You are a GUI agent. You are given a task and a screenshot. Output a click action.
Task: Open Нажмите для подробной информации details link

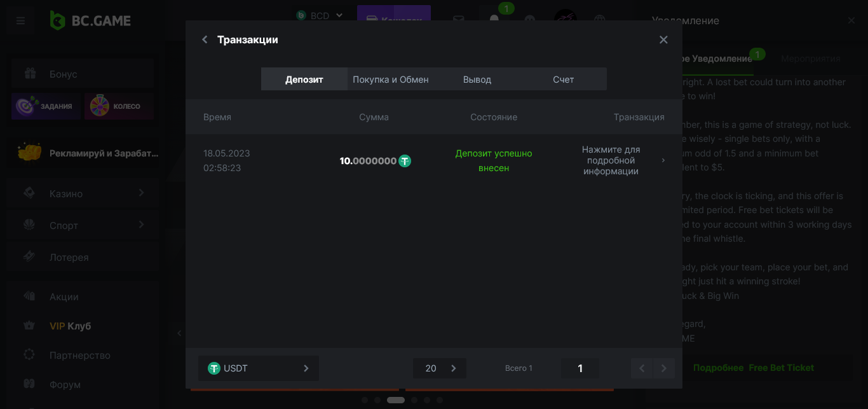611,160
